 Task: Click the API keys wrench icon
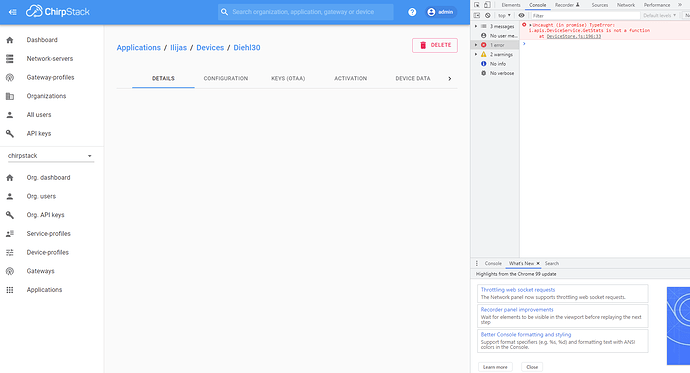[10, 133]
